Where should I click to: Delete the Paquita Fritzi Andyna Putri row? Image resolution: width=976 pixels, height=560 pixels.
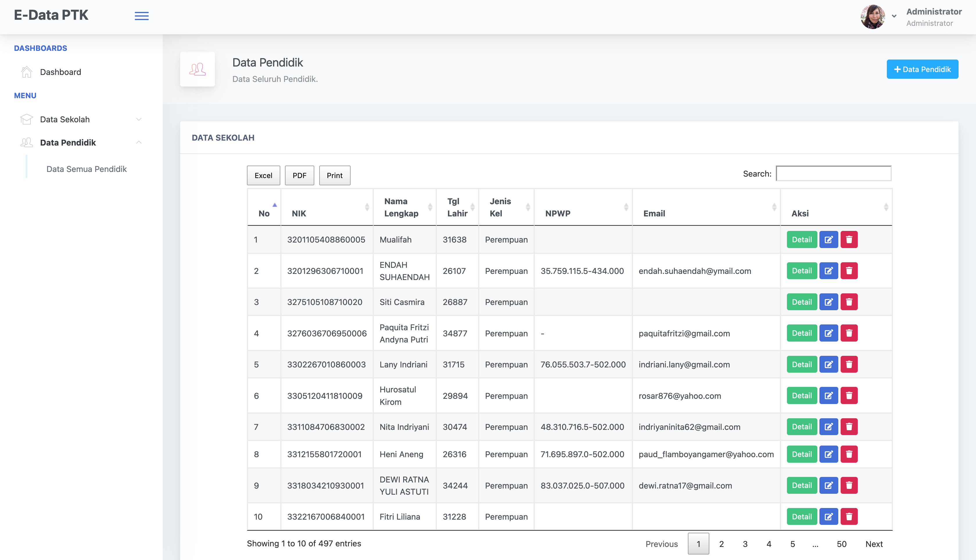click(849, 333)
